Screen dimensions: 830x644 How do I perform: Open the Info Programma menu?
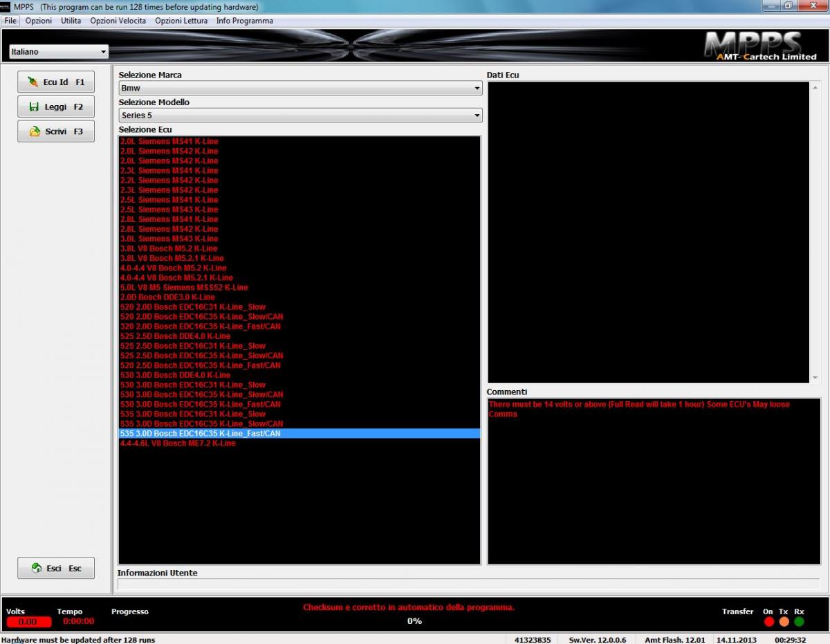tap(245, 21)
